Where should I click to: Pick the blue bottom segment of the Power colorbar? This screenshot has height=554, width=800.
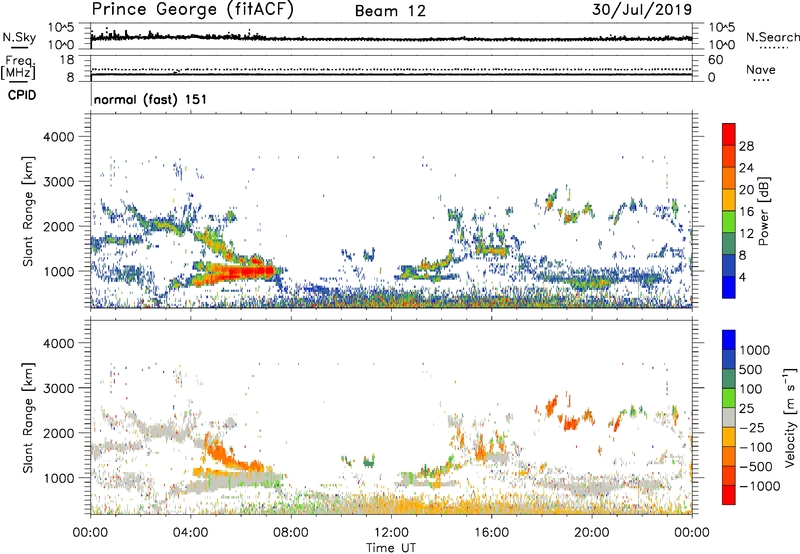729,287
